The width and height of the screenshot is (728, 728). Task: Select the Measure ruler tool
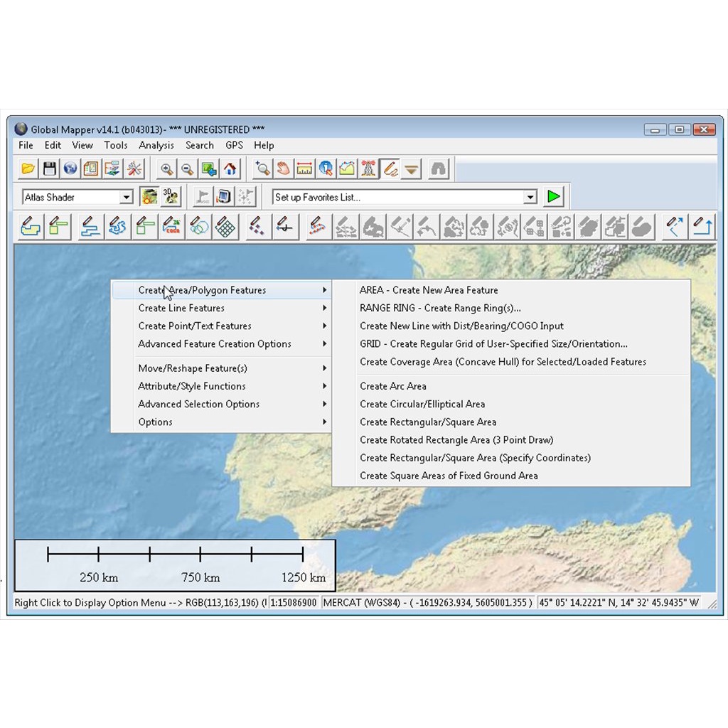(x=304, y=168)
